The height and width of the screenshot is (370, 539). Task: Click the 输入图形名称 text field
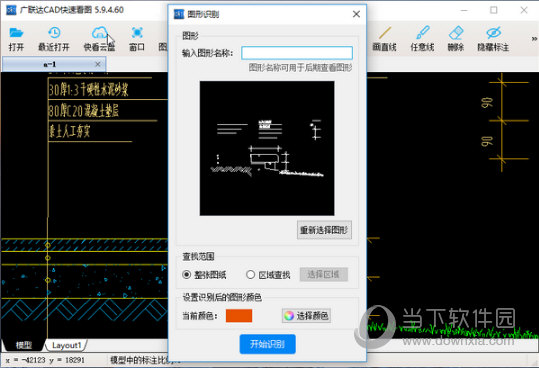click(x=297, y=53)
